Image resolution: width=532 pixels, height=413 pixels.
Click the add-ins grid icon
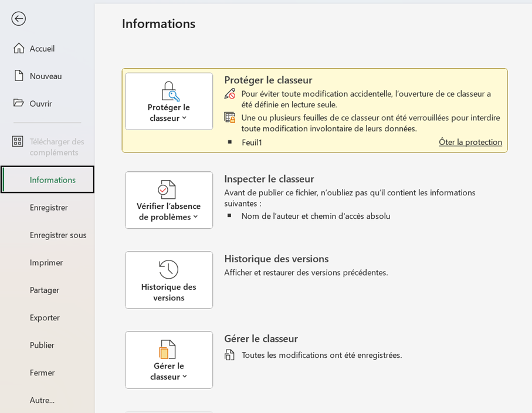point(18,141)
